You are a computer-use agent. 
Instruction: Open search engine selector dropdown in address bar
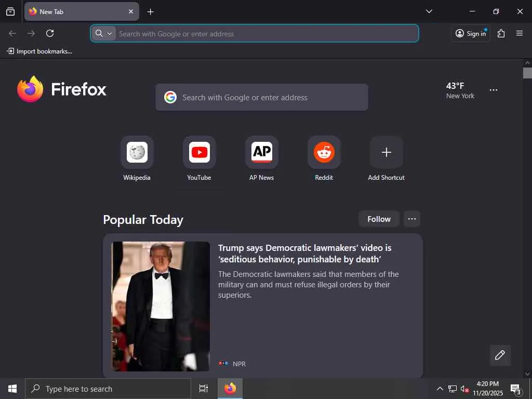104,34
